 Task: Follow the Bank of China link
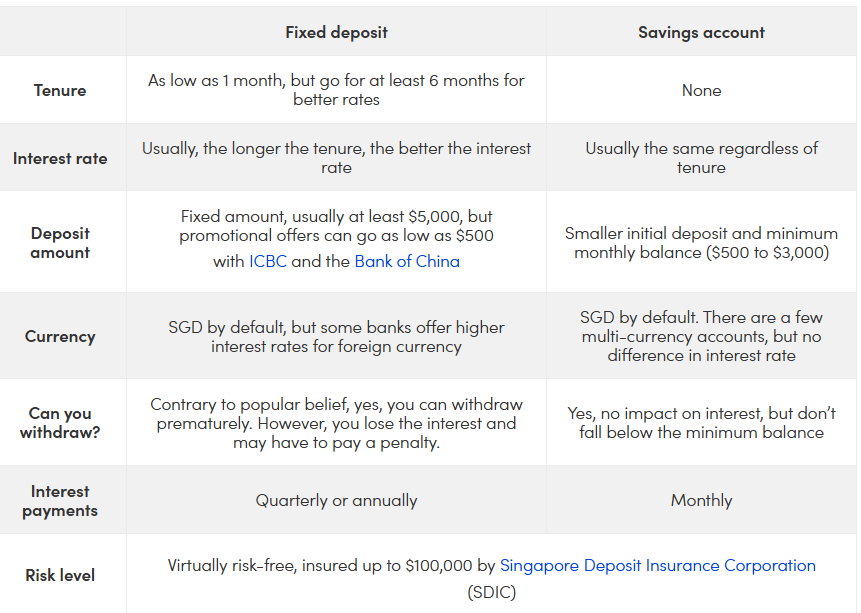coord(407,262)
